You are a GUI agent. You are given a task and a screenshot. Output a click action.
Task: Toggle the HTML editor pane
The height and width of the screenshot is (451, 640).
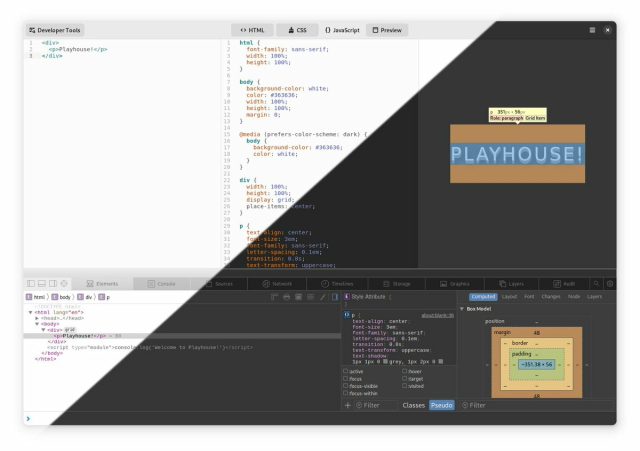[x=252, y=30]
